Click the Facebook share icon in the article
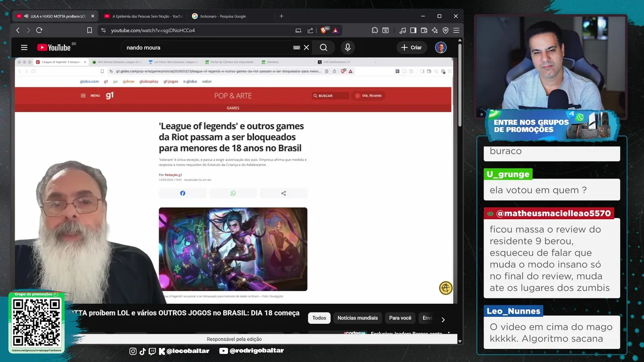The height and width of the screenshot is (362, 644). click(183, 193)
